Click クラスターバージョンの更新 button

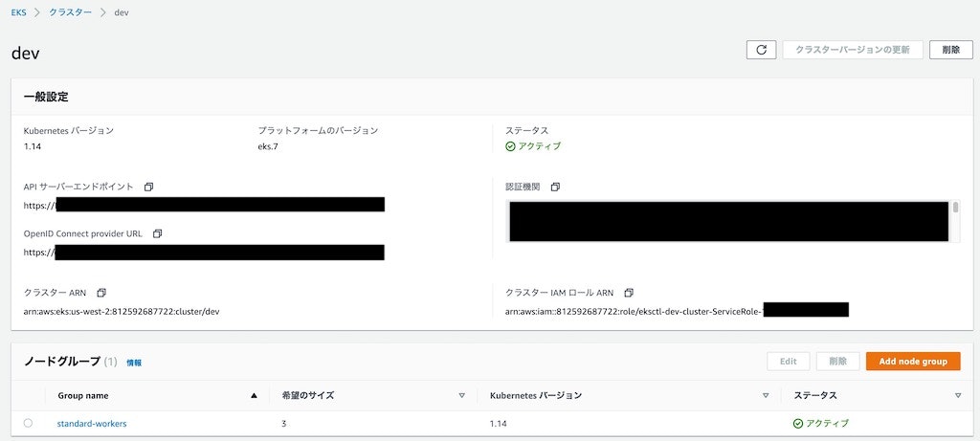click(853, 50)
